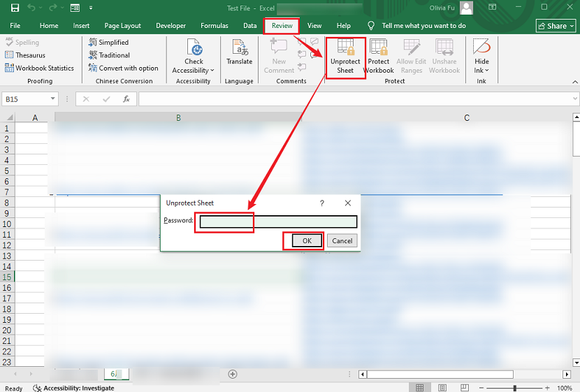Click the Olivia Fu account avatar

(x=466, y=8)
